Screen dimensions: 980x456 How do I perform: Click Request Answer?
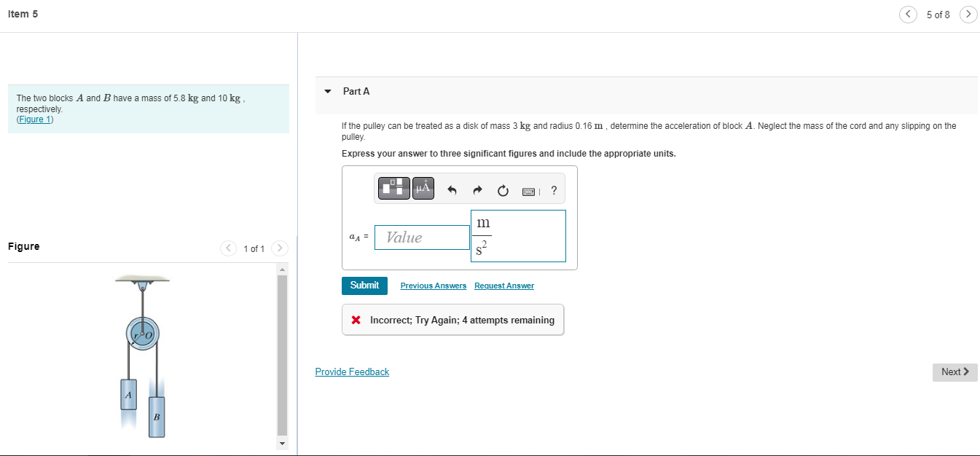click(x=503, y=286)
